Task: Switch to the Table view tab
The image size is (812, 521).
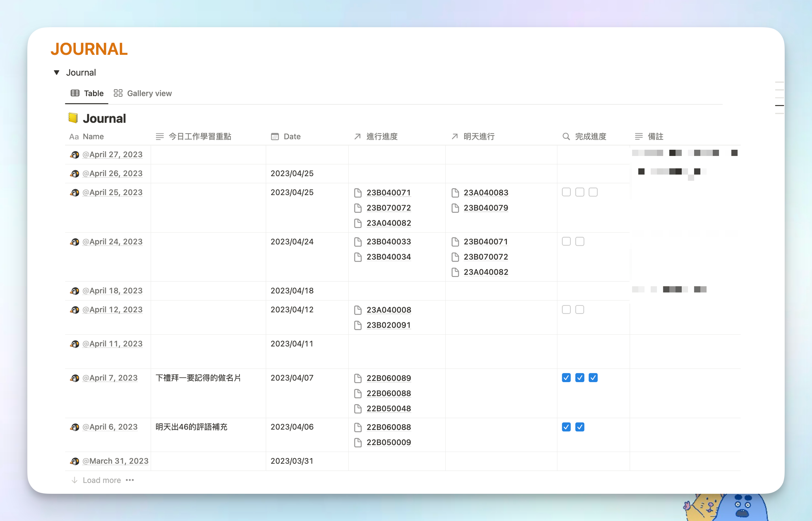Action: point(87,93)
